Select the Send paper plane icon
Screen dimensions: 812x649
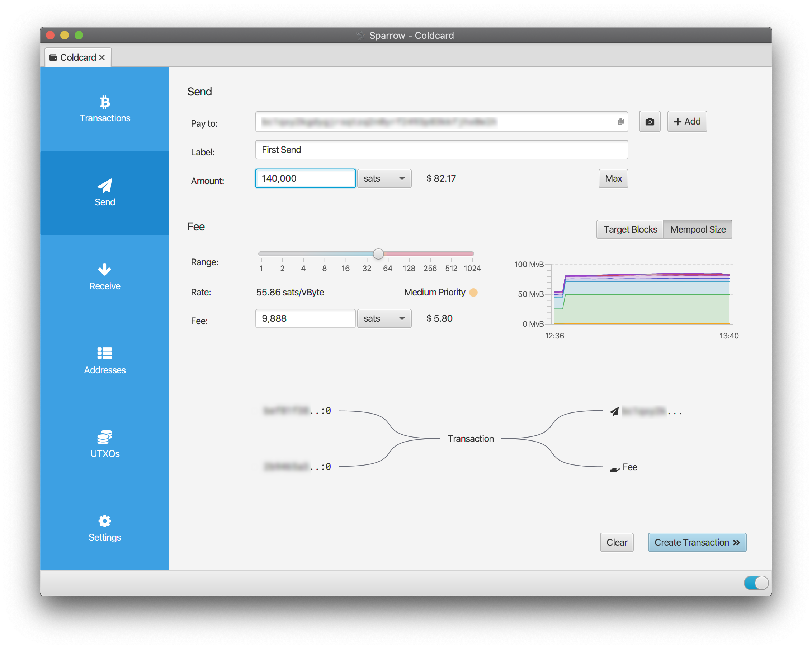tap(105, 185)
